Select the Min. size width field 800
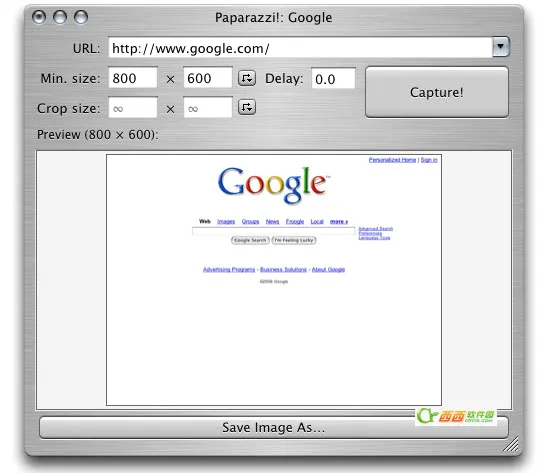The width and height of the screenshot is (552, 473). point(133,78)
